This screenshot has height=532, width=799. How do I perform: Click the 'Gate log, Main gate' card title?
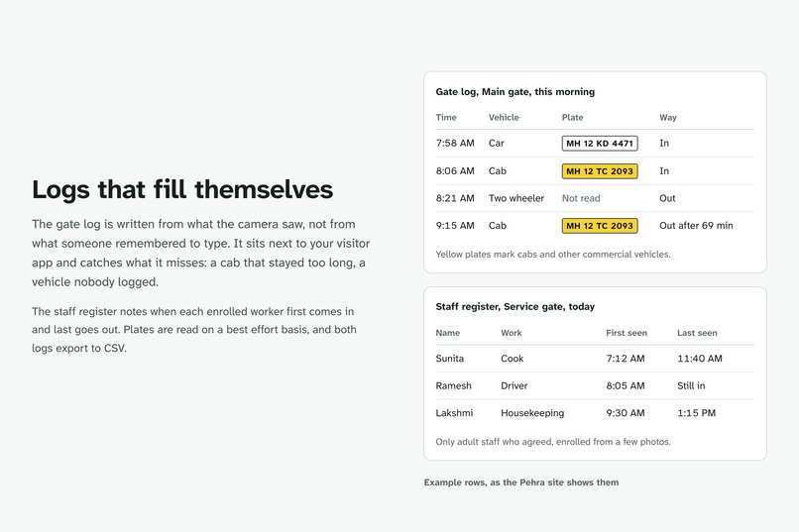tap(514, 92)
